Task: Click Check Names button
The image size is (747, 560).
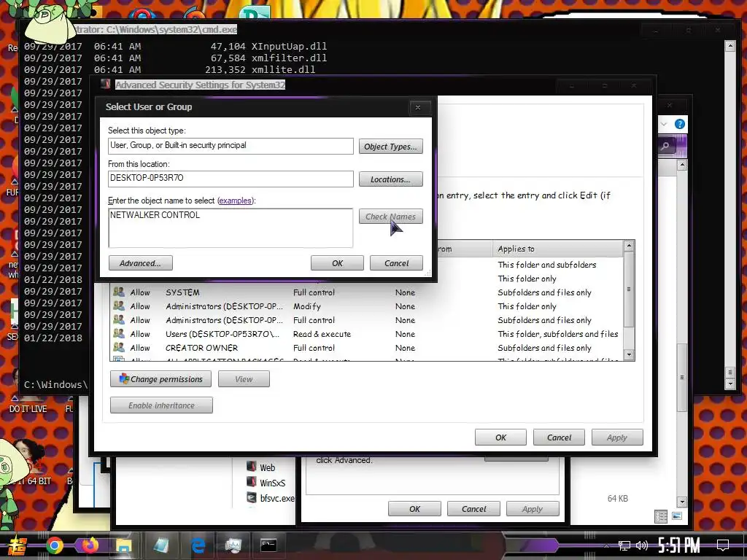Action: [x=391, y=216]
